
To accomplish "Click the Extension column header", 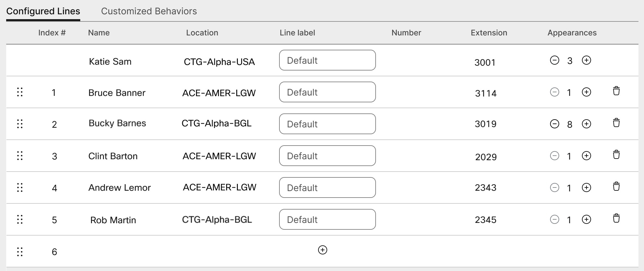I will click(x=489, y=33).
